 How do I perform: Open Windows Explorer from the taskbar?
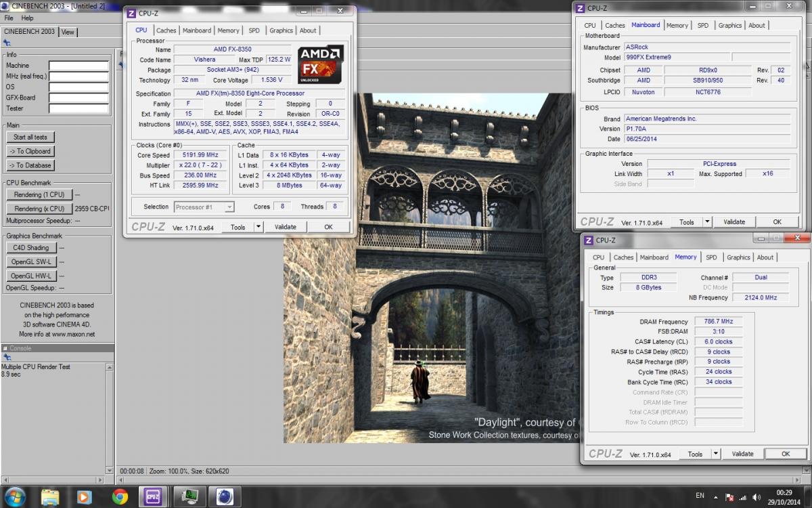tap(50, 496)
